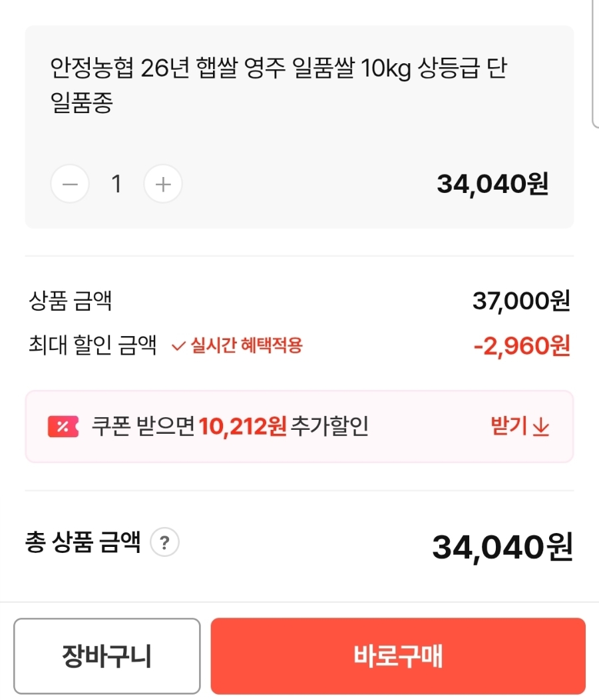The width and height of the screenshot is (599, 700).
Task: Tap the 쿠폰 받으면 10,212원 추가할인 banner
Action: tap(299, 427)
